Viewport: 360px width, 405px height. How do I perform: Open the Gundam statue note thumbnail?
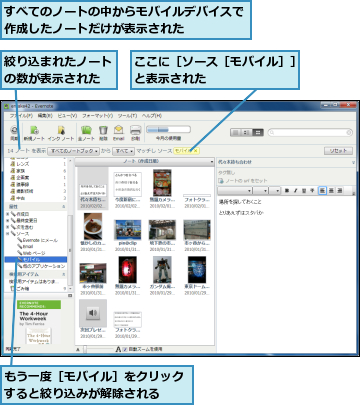tap(162, 269)
